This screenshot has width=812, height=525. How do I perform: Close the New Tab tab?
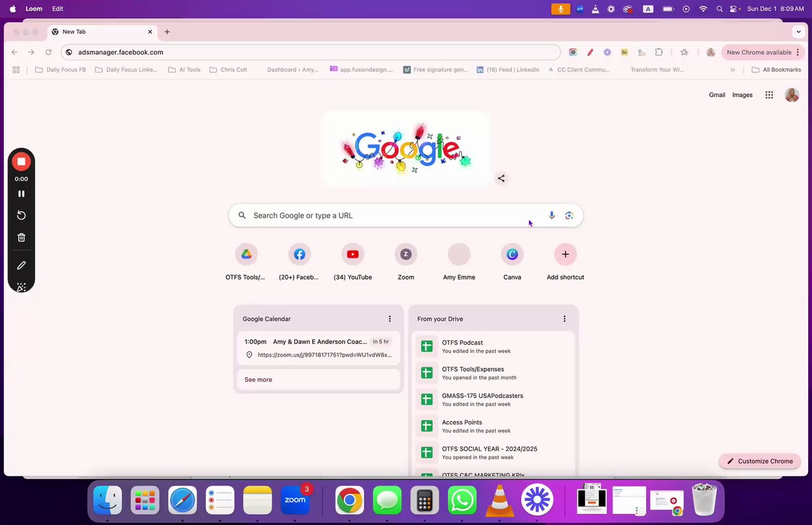150,32
